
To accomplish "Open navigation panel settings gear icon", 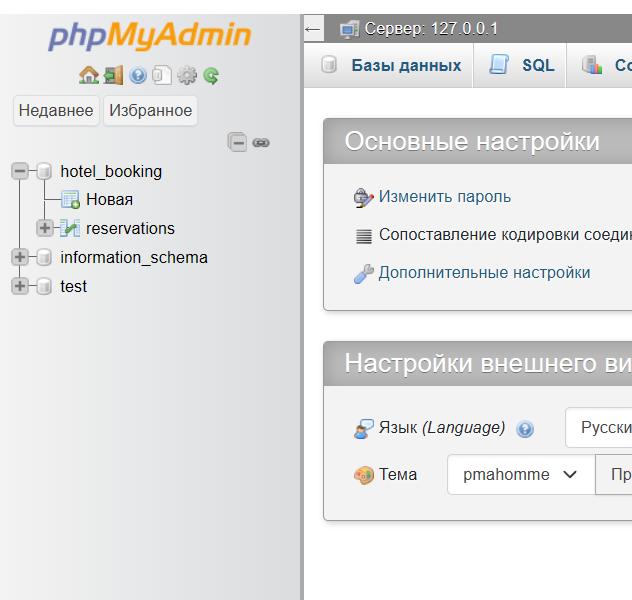I will [187, 75].
